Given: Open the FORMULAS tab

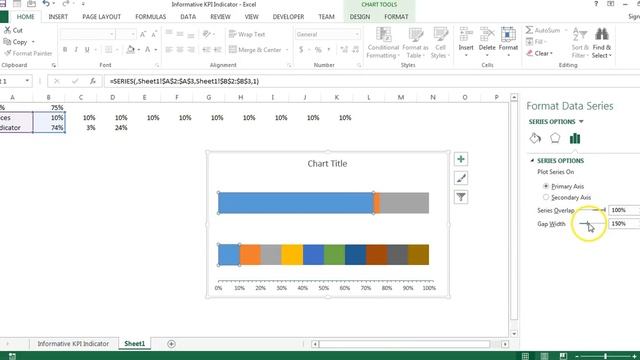Looking at the screenshot, I should 151,17.
